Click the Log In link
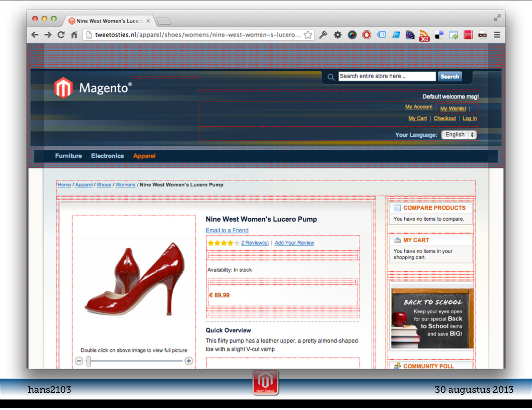532x410 pixels. (x=469, y=118)
